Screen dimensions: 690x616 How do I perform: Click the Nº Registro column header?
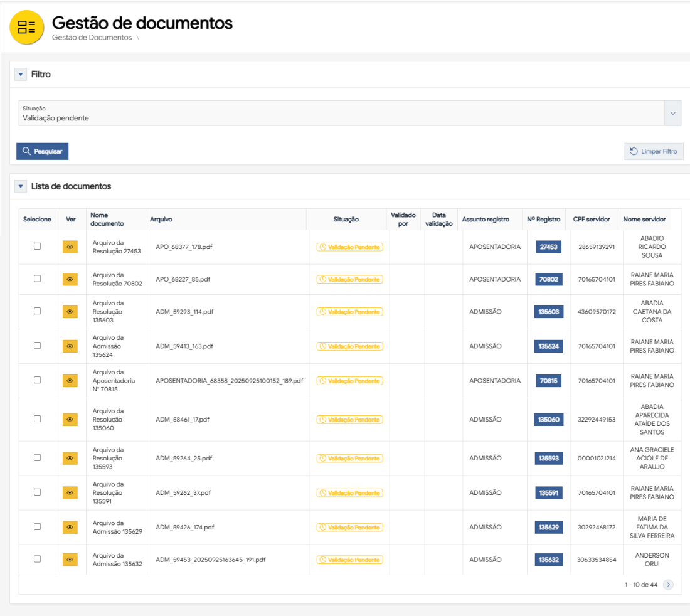543,220
